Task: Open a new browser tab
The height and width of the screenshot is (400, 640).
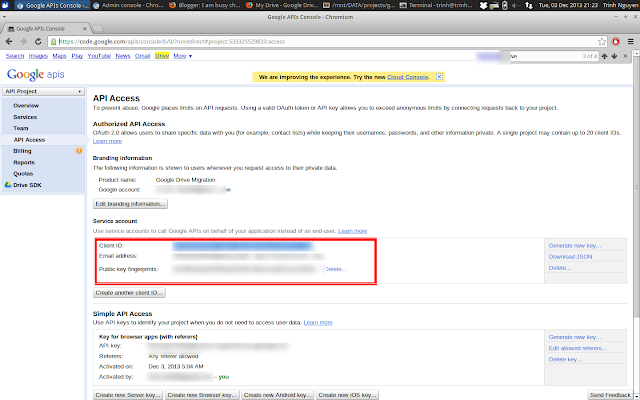Action: 98,29
